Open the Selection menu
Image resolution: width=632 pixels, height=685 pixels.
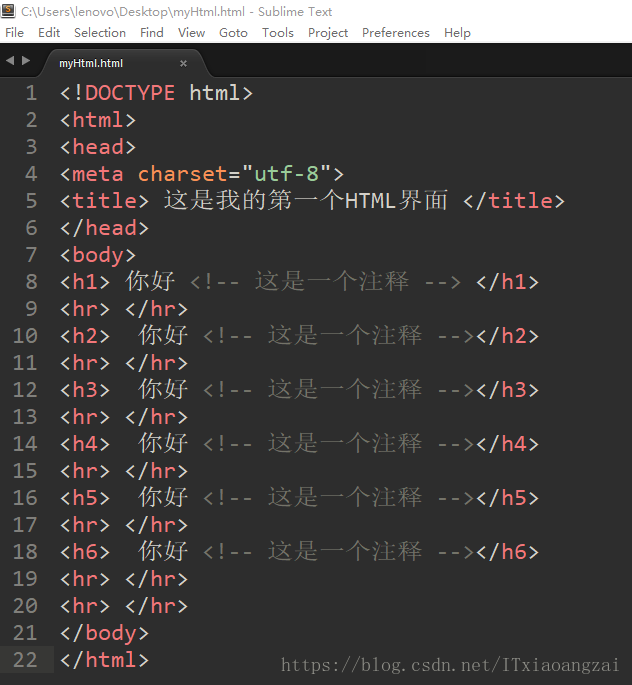tap(100, 33)
